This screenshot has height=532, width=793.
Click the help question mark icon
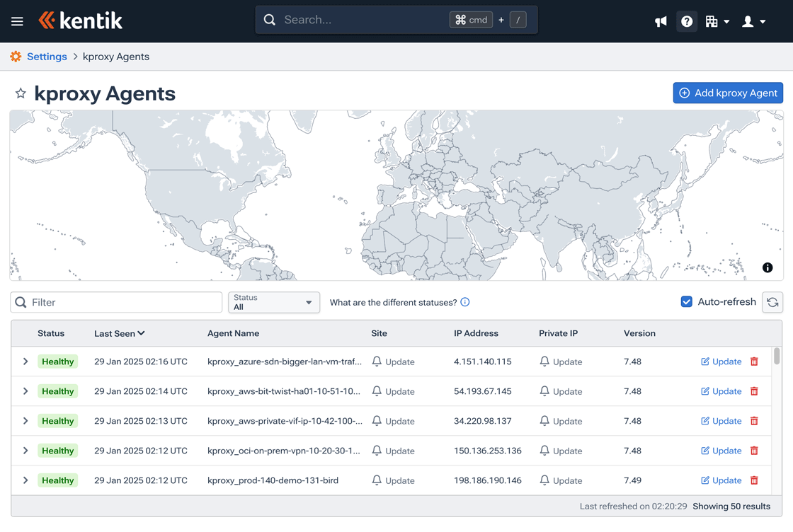tap(687, 21)
